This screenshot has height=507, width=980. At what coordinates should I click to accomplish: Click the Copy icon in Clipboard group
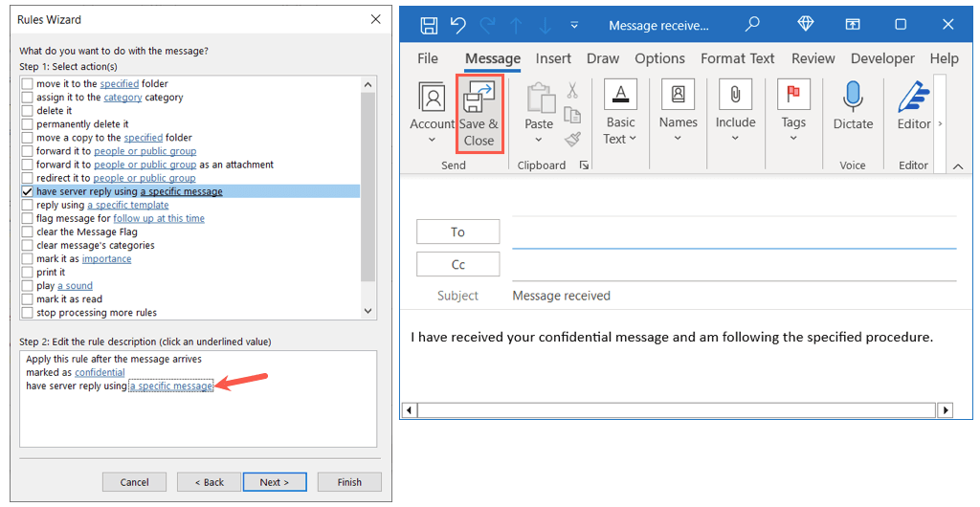pos(572,115)
